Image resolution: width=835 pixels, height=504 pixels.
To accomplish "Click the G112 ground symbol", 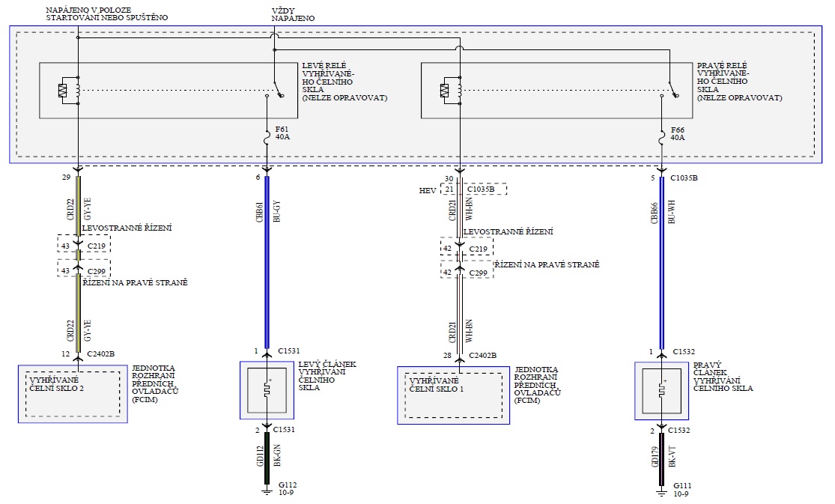I will 267,491.
